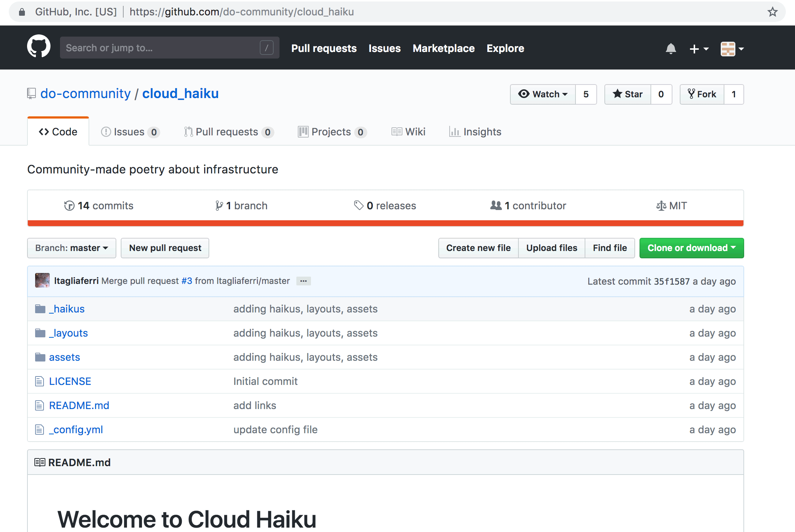Image resolution: width=795 pixels, height=532 pixels.
Task: Open the Marketplace menu item
Action: (x=443, y=48)
